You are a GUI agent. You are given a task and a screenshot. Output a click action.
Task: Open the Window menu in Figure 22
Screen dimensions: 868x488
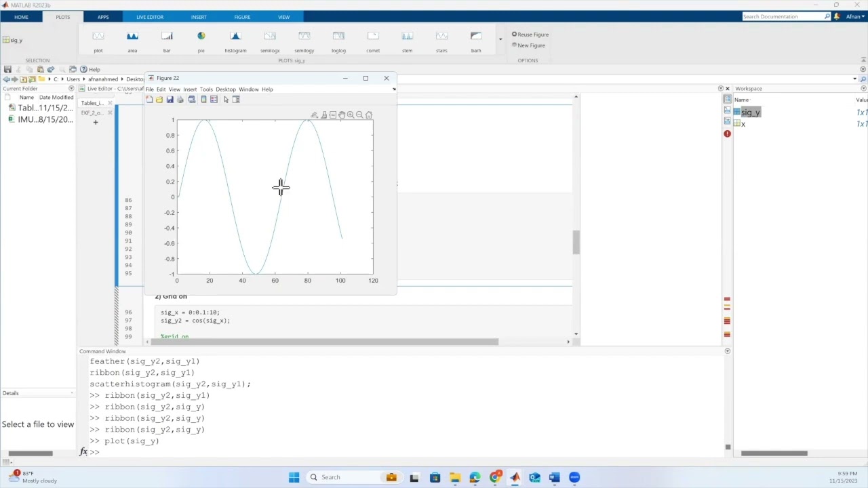[x=248, y=89]
